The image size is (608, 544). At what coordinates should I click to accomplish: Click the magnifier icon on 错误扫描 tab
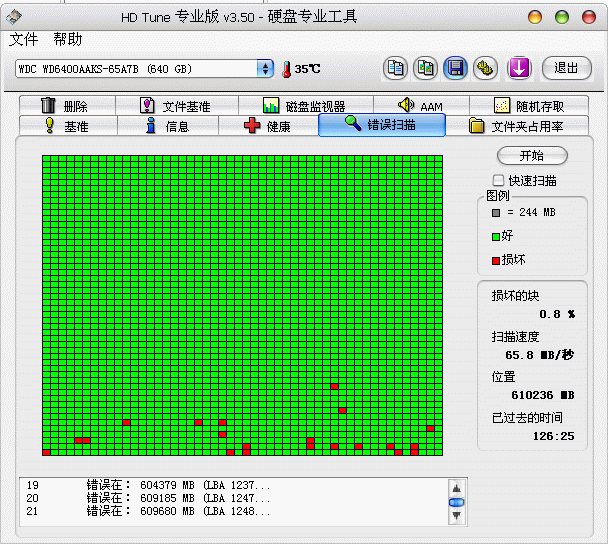click(x=353, y=123)
